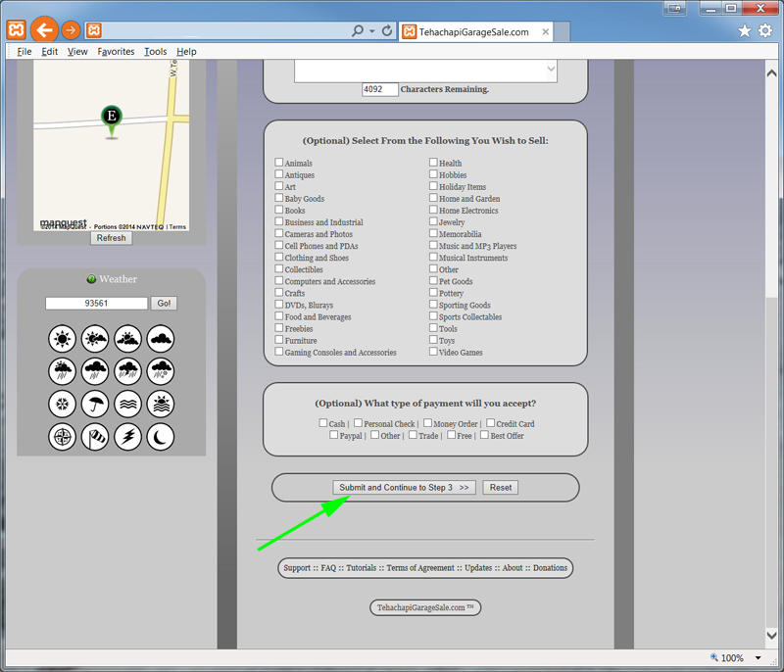Image resolution: width=784 pixels, height=672 pixels.
Task: Open the Support footer link
Action: [297, 568]
